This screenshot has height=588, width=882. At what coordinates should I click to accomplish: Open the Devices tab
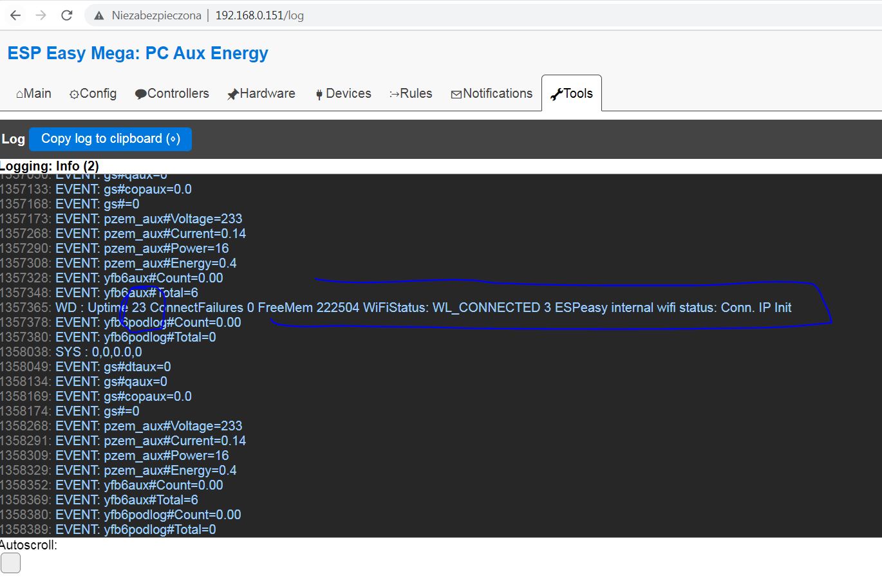pos(343,93)
